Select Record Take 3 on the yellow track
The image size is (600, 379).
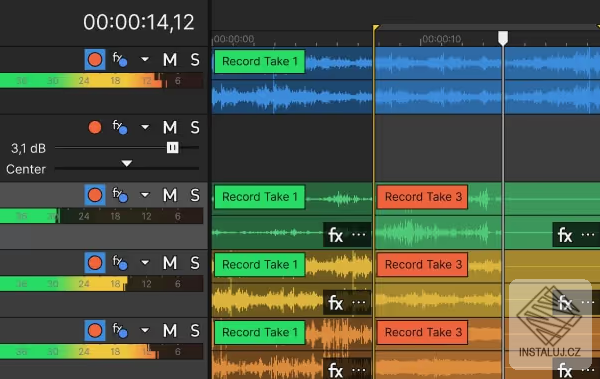pyautogui.click(x=422, y=265)
